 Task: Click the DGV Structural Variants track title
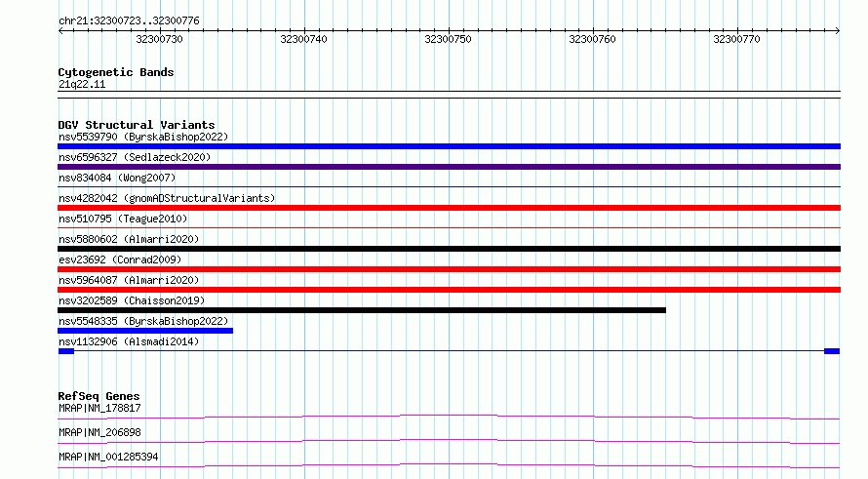pyautogui.click(x=137, y=125)
